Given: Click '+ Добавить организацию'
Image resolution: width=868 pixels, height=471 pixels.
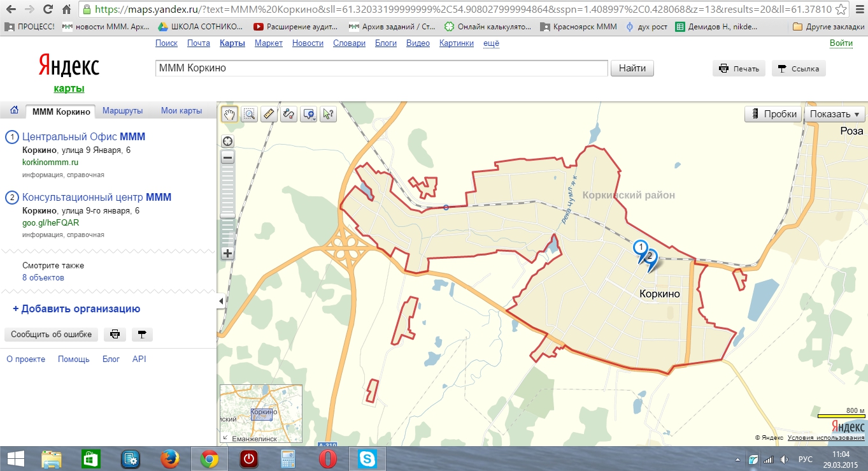Looking at the screenshot, I should (76, 309).
